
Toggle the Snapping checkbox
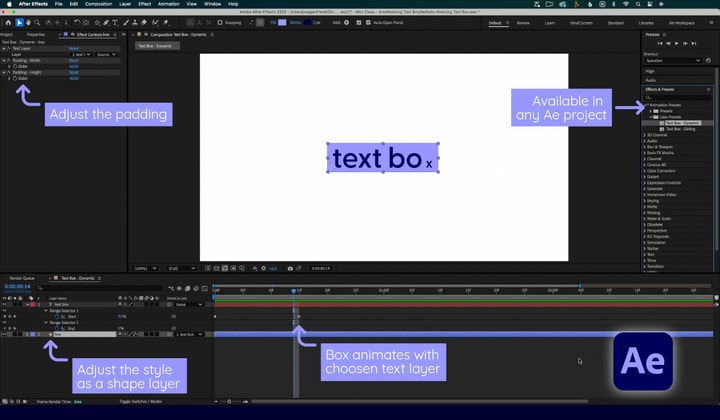click(220, 22)
